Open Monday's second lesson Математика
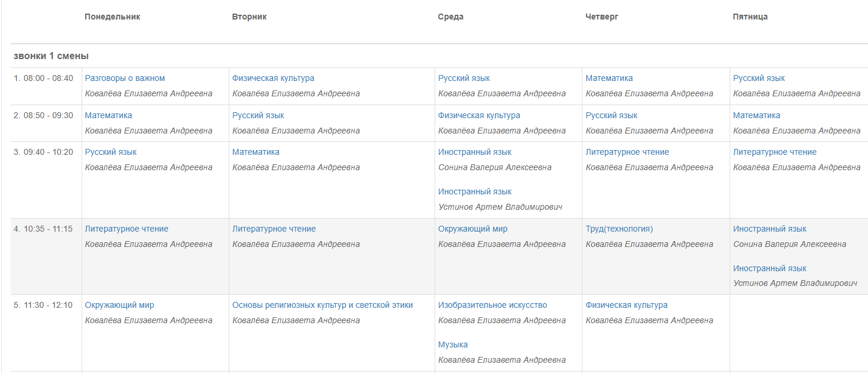The height and width of the screenshot is (374, 868). pos(108,115)
